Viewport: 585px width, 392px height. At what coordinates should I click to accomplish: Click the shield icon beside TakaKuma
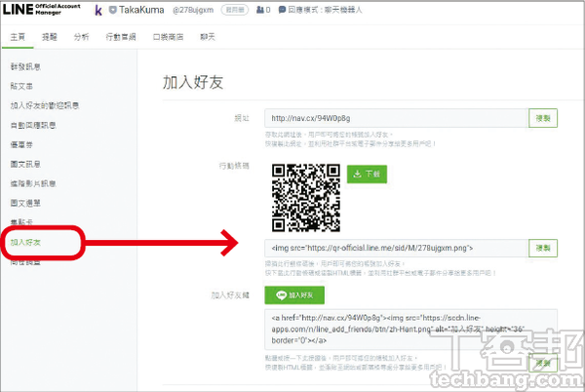[113, 10]
